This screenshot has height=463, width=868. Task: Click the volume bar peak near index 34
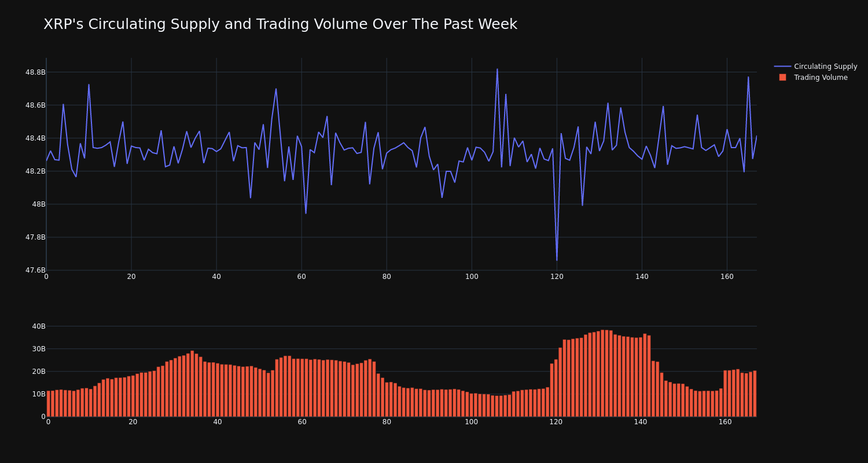pos(192,383)
